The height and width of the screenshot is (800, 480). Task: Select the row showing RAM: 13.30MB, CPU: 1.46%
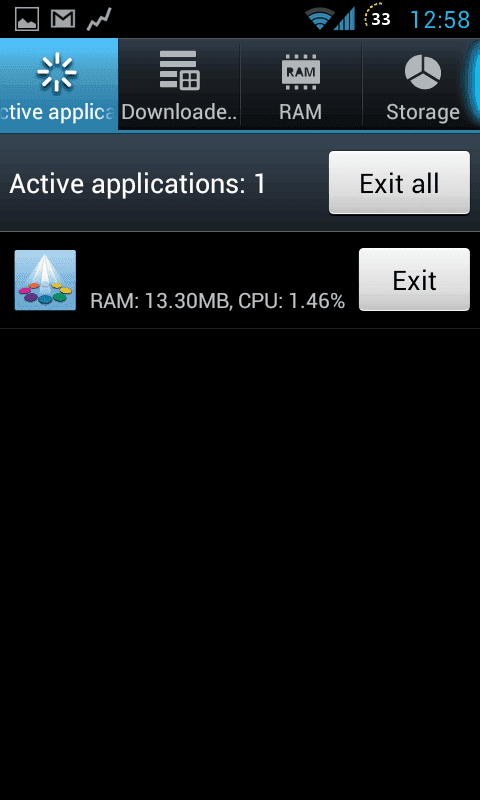pos(240,280)
